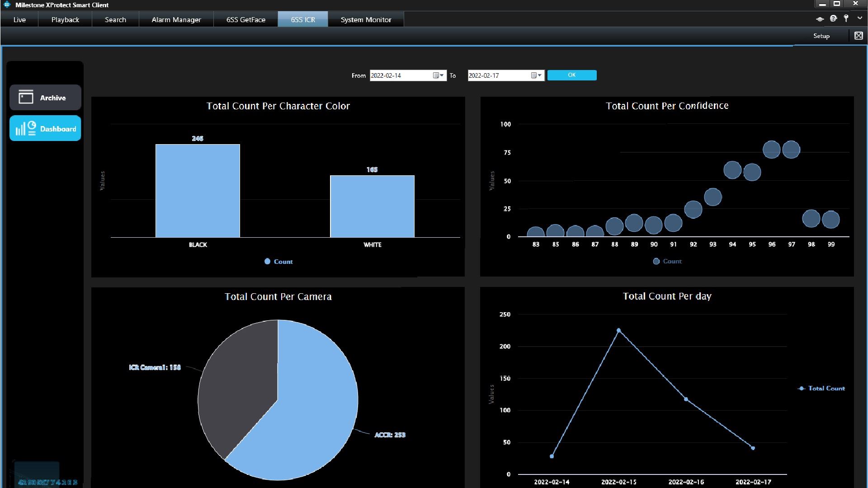Click the '165' value above WHITE bar

coord(372,169)
